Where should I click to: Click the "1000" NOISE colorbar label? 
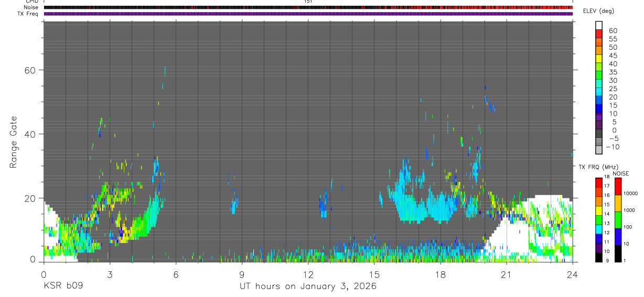[630, 210]
